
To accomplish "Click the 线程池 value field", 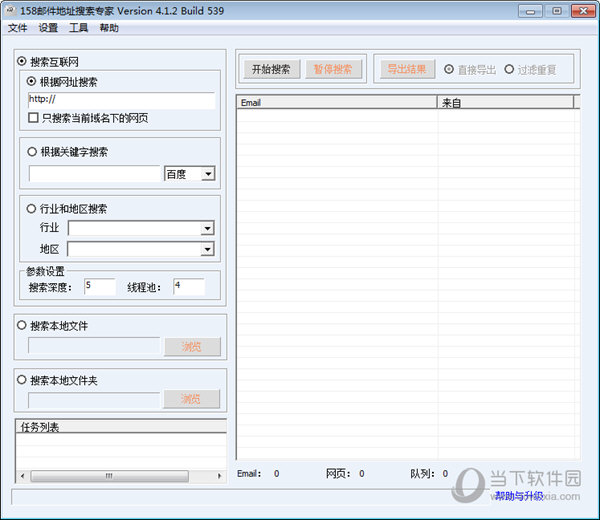I will (189, 287).
